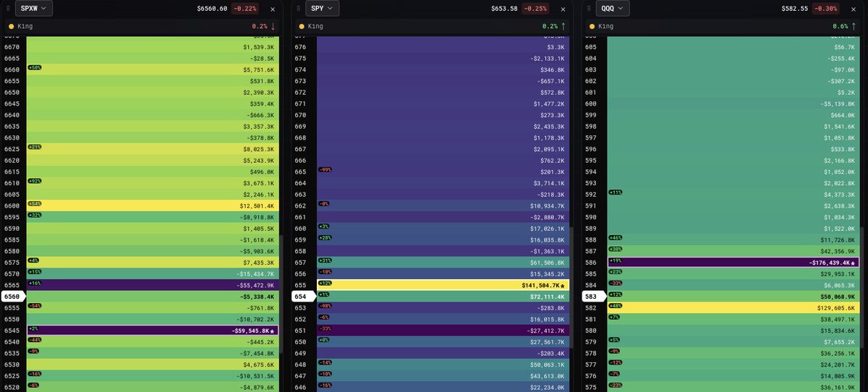
Task: Click the yellow King dot in SPXW panel
Action: coord(11,26)
